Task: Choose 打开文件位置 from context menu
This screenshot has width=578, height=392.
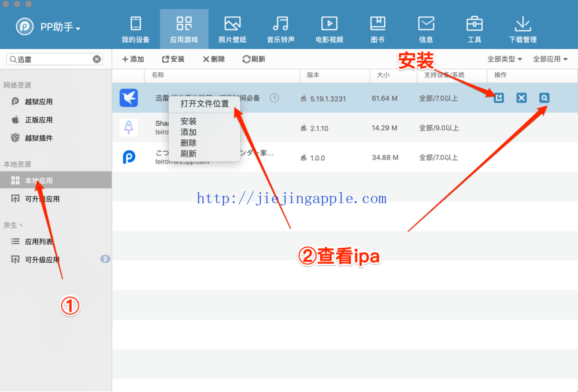Action: point(205,104)
